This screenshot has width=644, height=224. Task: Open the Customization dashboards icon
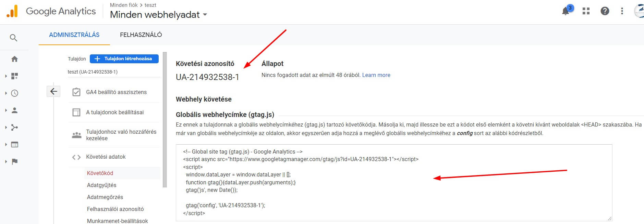[x=14, y=76]
